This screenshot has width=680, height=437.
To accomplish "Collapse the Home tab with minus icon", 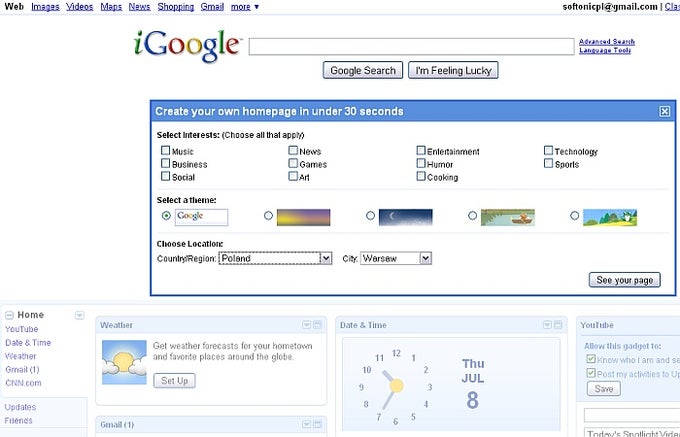I will pyautogui.click(x=10, y=315).
